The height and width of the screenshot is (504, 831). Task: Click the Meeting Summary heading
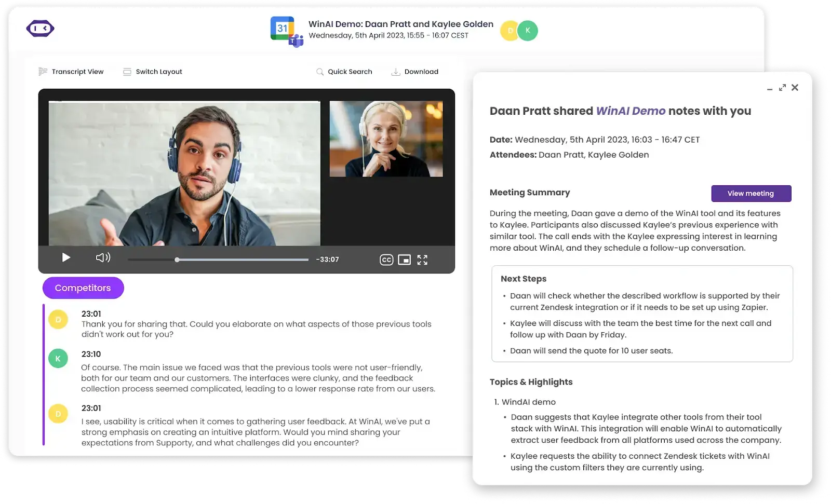[x=530, y=193]
